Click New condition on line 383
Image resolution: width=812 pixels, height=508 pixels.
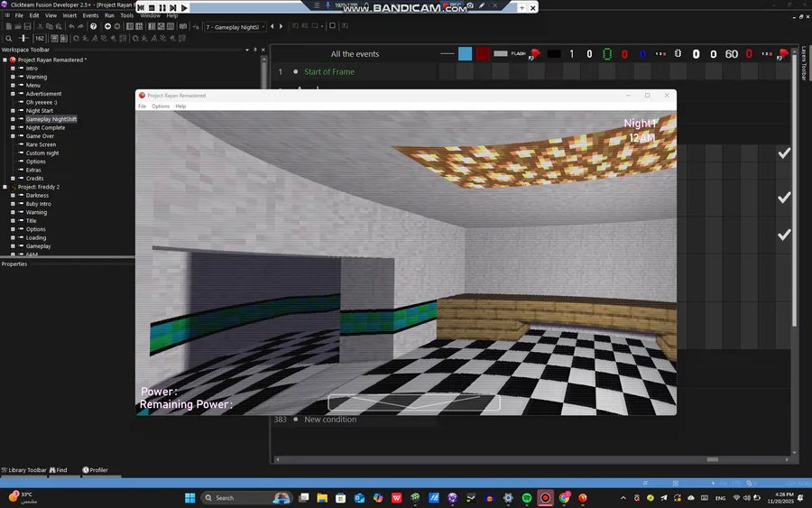pyautogui.click(x=330, y=420)
